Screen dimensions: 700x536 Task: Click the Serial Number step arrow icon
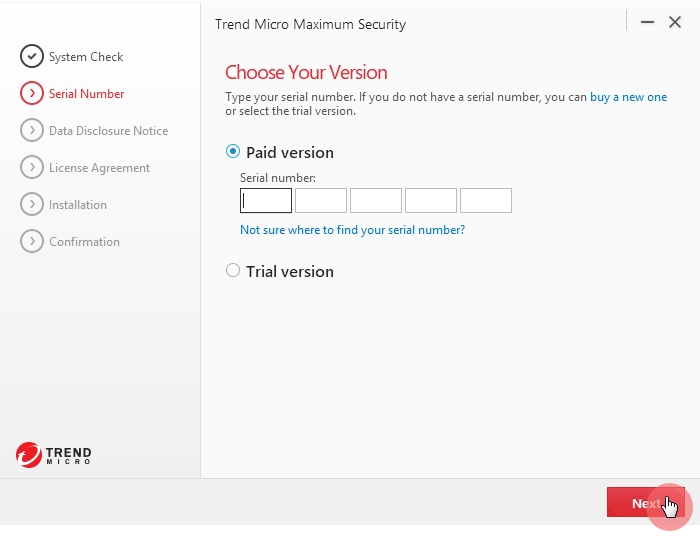[x=32, y=93]
